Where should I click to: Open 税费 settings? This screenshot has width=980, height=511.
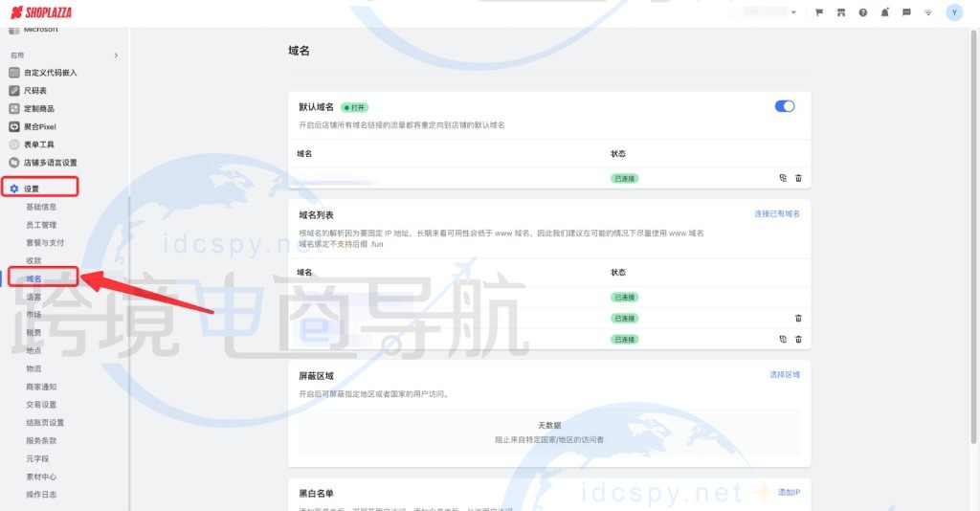tap(33, 332)
